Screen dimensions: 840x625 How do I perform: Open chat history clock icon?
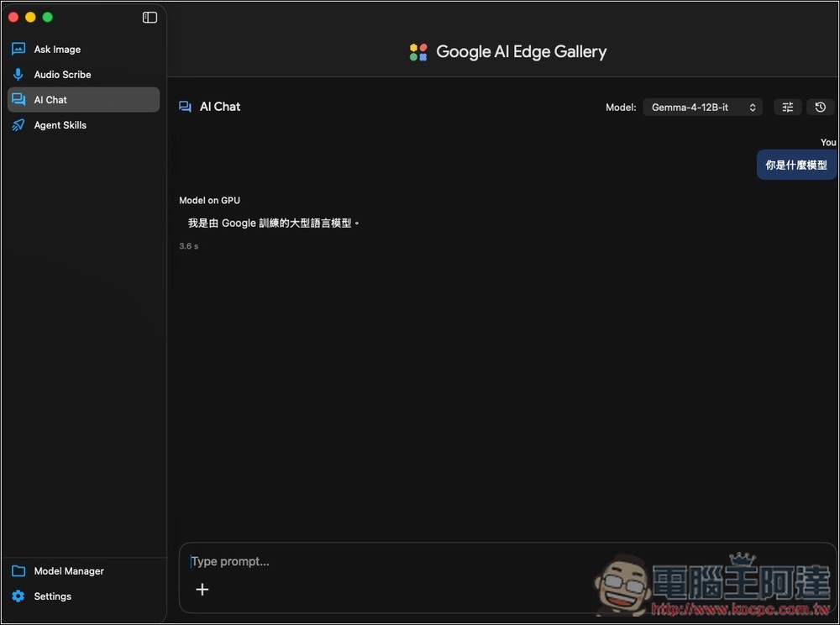coord(820,108)
